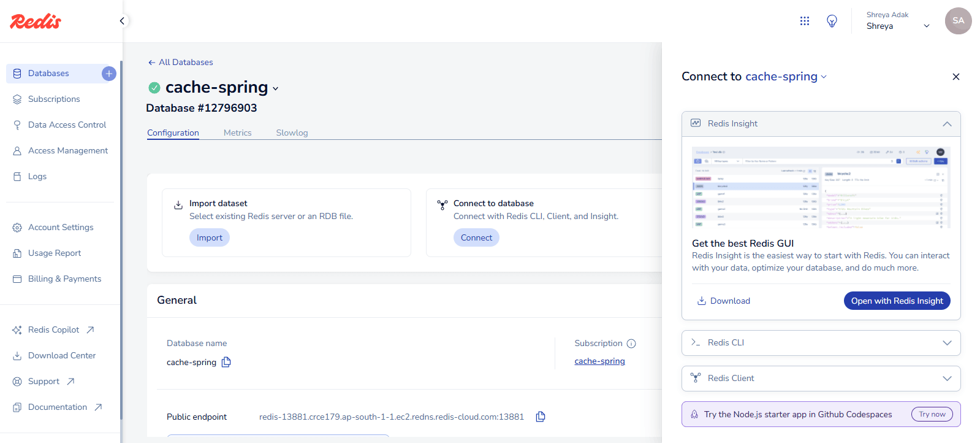
Task: Open the cache-spring database title dropdown
Action: click(276, 89)
